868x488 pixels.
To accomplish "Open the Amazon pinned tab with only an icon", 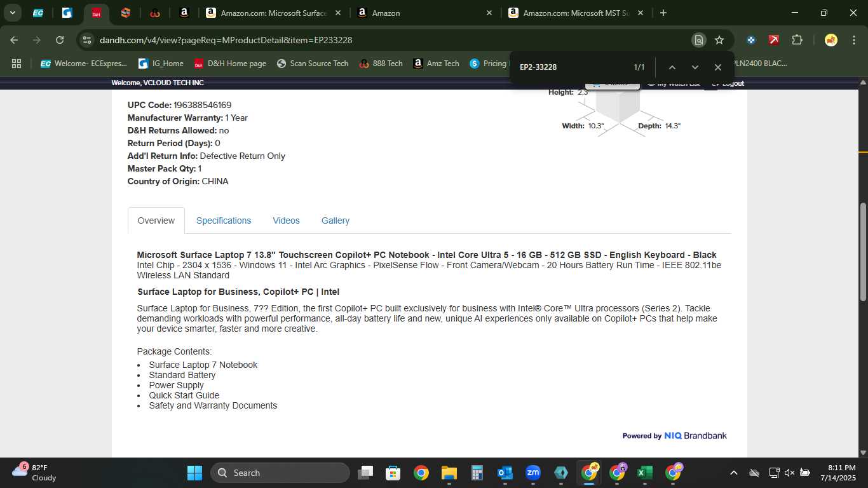I will (x=184, y=13).
